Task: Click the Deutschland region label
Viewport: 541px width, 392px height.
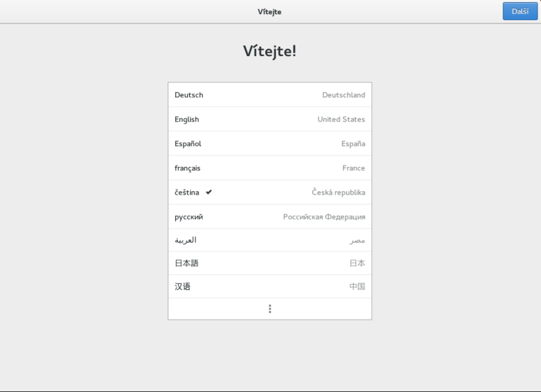Action: tap(344, 95)
